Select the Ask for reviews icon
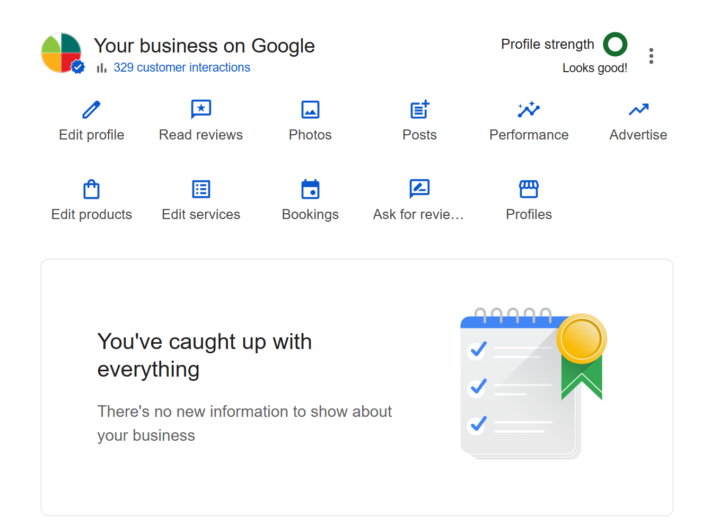This screenshot has width=720, height=532. tap(419, 189)
